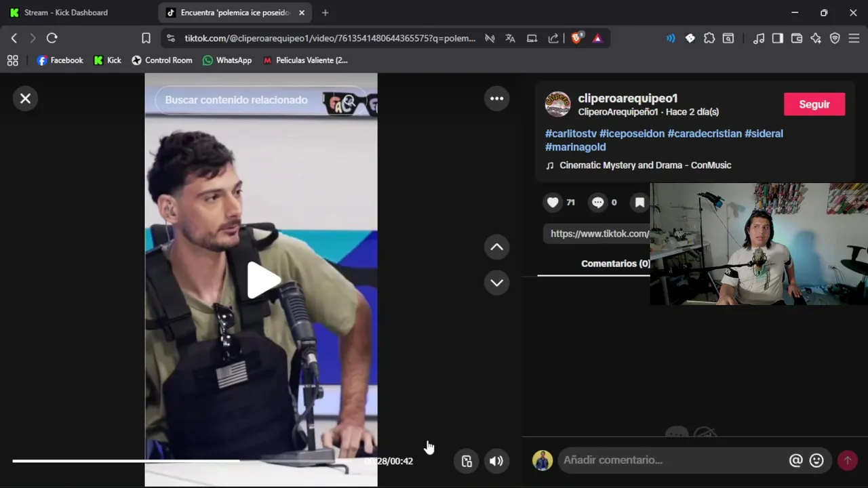Open Brave Wallet icon
The width and height of the screenshot is (868, 488).
pos(797,39)
